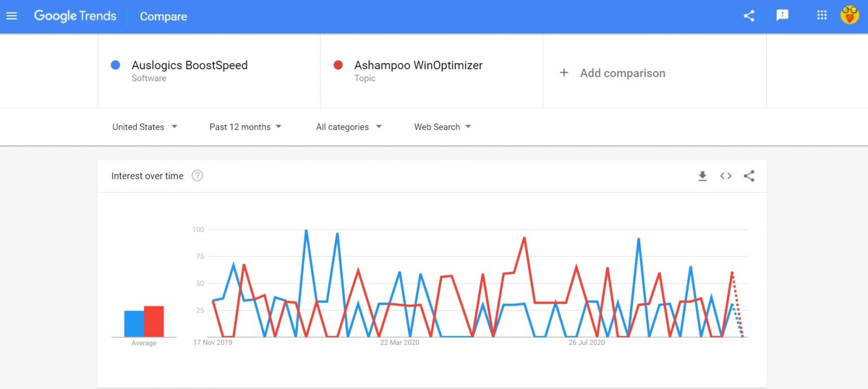Click Add comparison button
This screenshot has height=389, width=868.
pos(612,73)
